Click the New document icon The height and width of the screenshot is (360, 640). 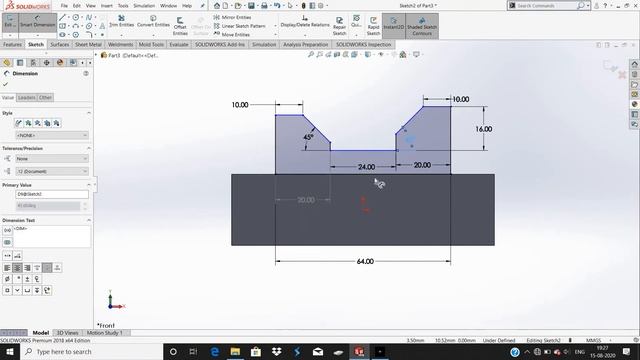tap(225, 6)
